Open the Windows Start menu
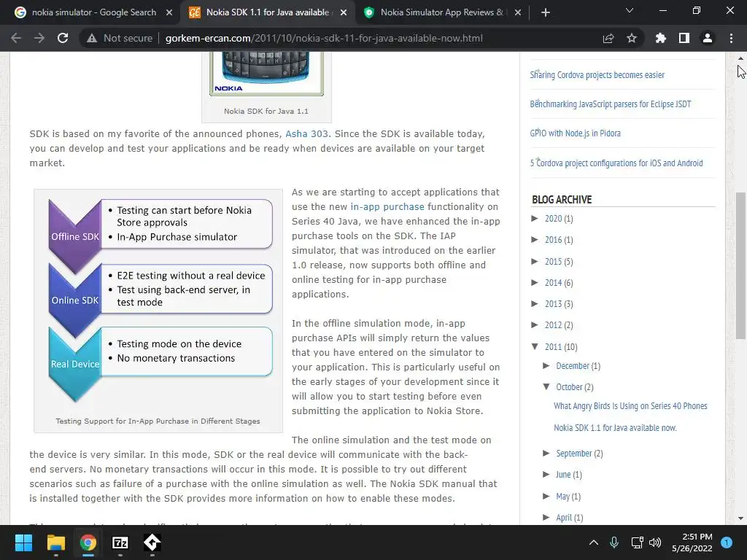This screenshot has height=560, width=747. [23, 542]
